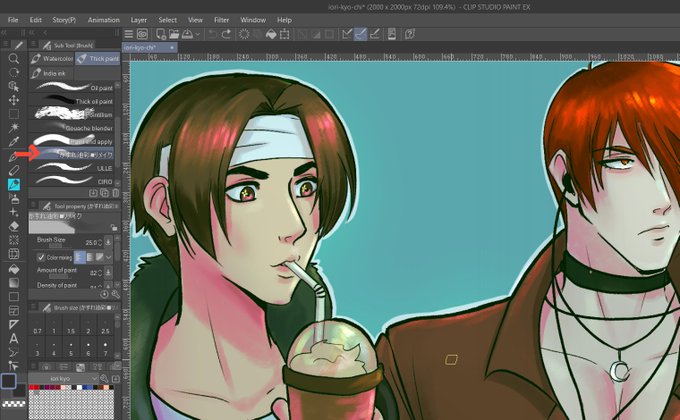Select the Eraser tool

point(13,226)
